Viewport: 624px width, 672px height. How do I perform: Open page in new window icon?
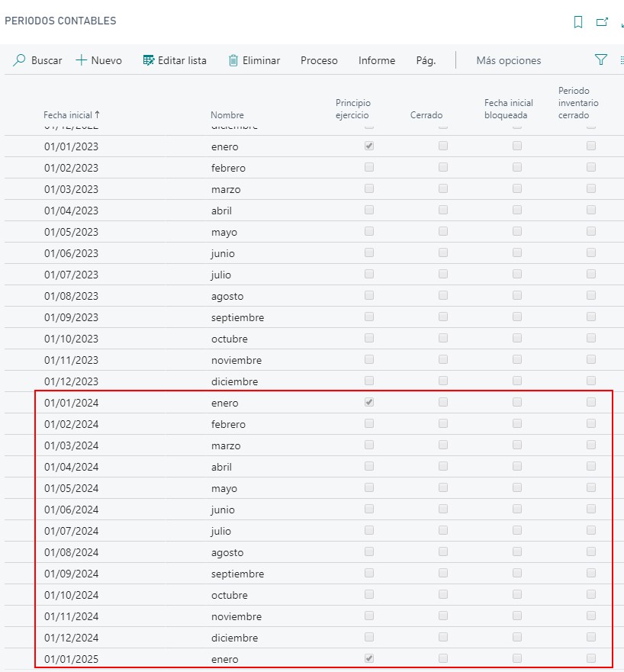coord(602,22)
